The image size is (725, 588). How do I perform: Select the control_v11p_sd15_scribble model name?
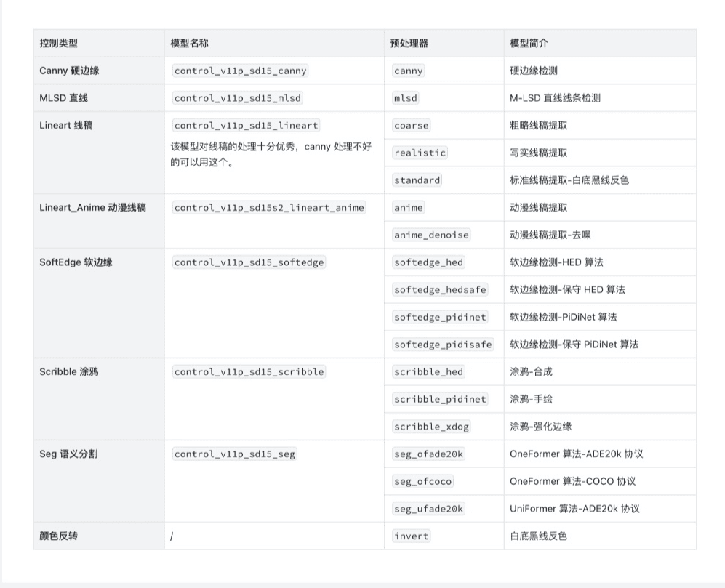click(249, 371)
